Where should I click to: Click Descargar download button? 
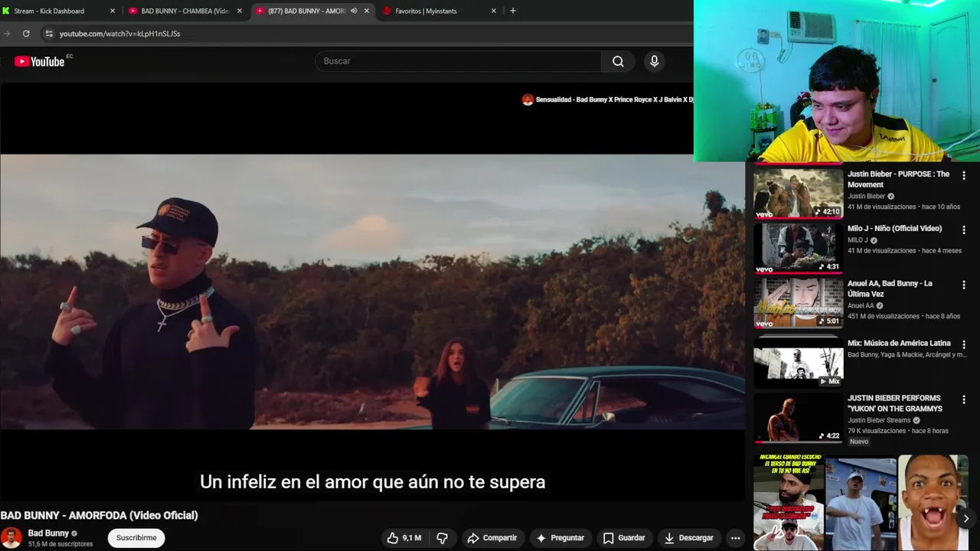[689, 538]
